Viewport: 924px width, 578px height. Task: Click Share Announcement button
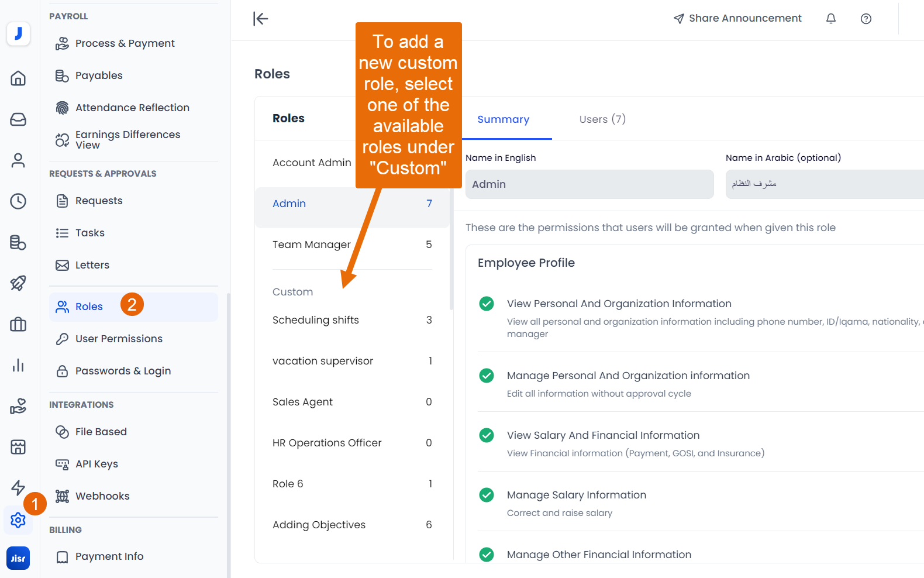[x=737, y=19]
